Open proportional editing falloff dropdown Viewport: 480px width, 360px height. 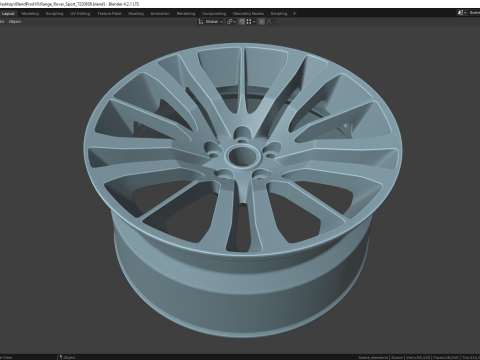click(x=270, y=22)
